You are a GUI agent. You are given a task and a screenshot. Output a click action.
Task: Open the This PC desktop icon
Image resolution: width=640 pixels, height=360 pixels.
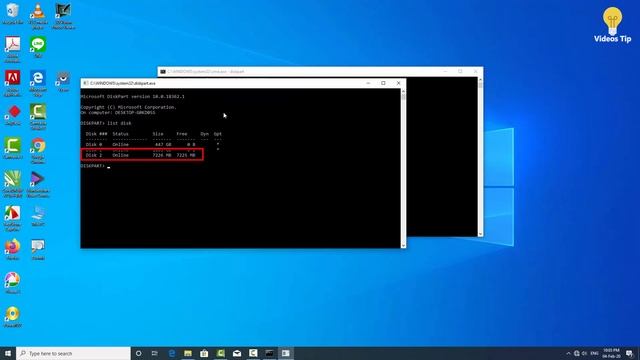click(38, 216)
